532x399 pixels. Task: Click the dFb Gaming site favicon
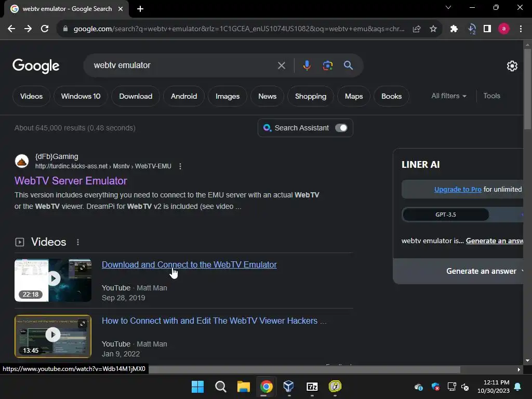click(22, 161)
